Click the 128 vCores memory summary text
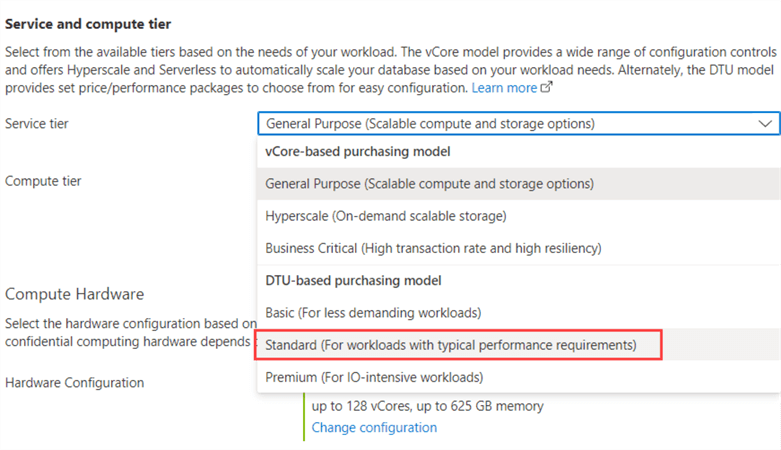 point(427,406)
